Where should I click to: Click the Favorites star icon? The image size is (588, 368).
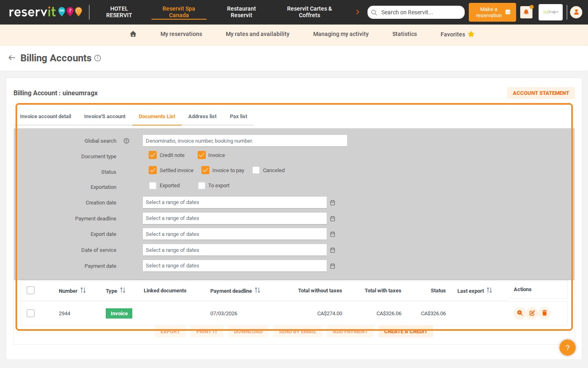(471, 34)
